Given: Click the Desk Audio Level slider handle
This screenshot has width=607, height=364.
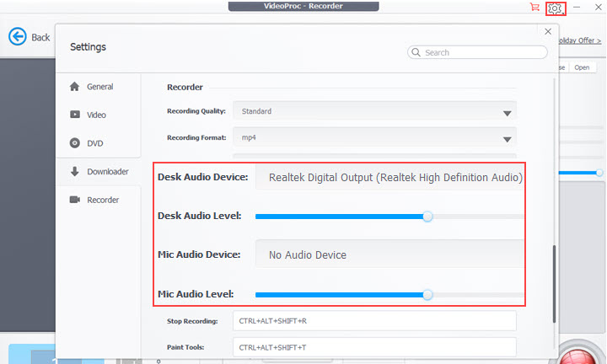Looking at the screenshot, I should pyautogui.click(x=427, y=217).
